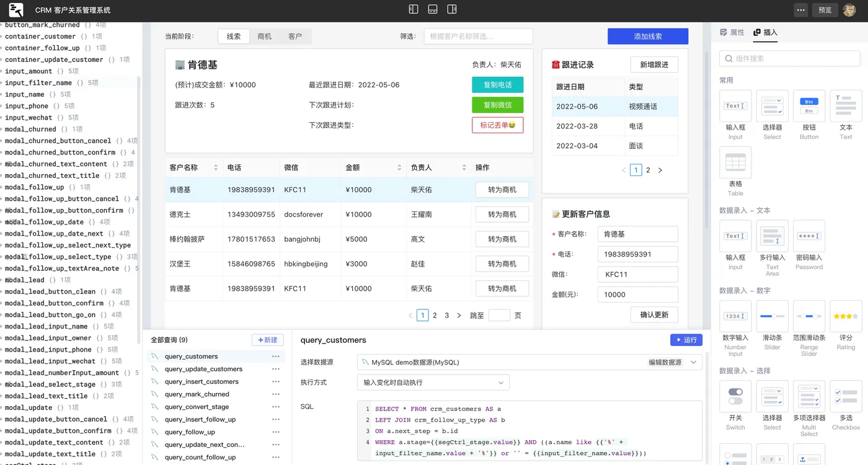
Task: Click the 添加线索 button
Action: coord(648,37)
